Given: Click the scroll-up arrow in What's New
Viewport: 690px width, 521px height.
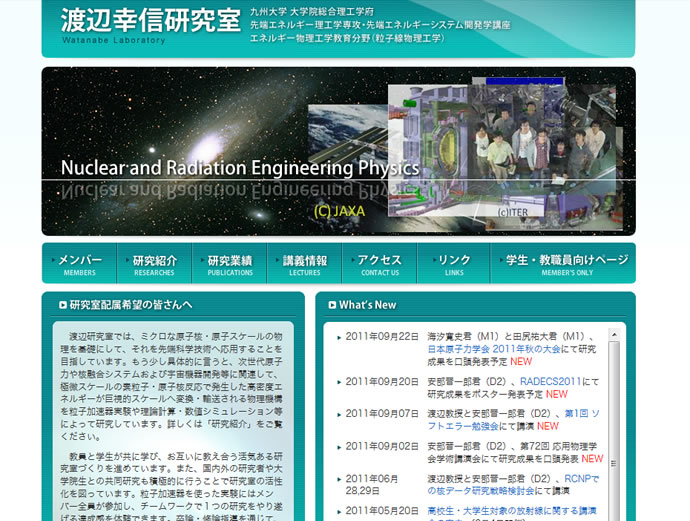Looking at the screenshot, I should [614, 335].
